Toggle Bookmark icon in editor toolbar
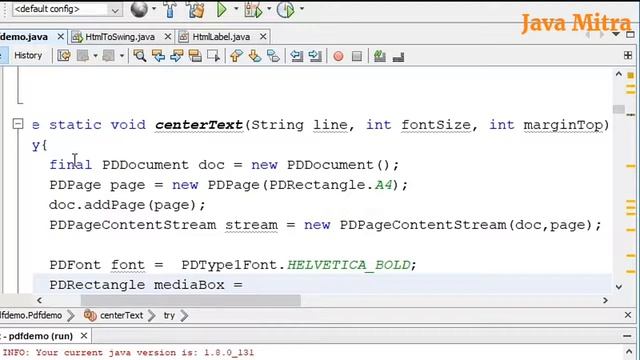The width and height of the screenshot is (640, 360). 273,56
